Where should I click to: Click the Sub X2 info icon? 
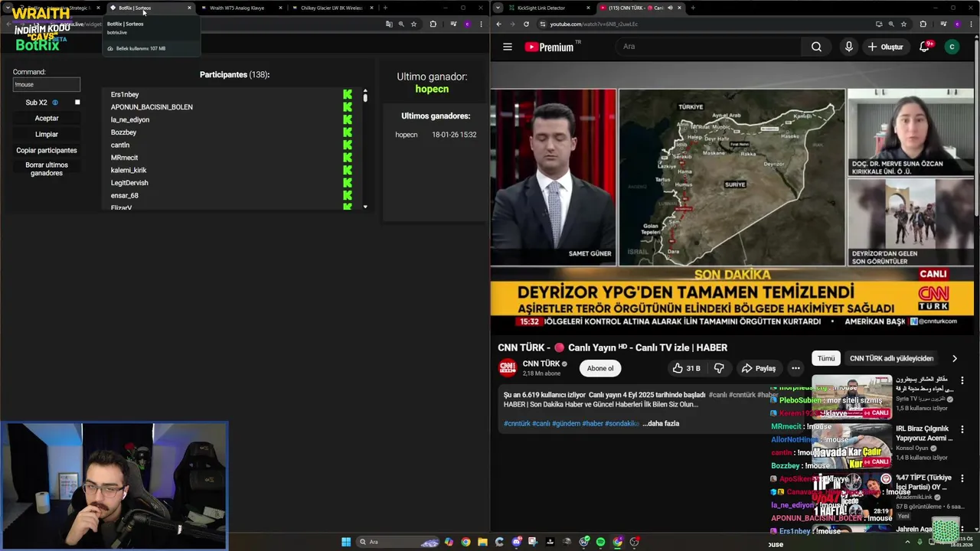[x=55, y=103]
